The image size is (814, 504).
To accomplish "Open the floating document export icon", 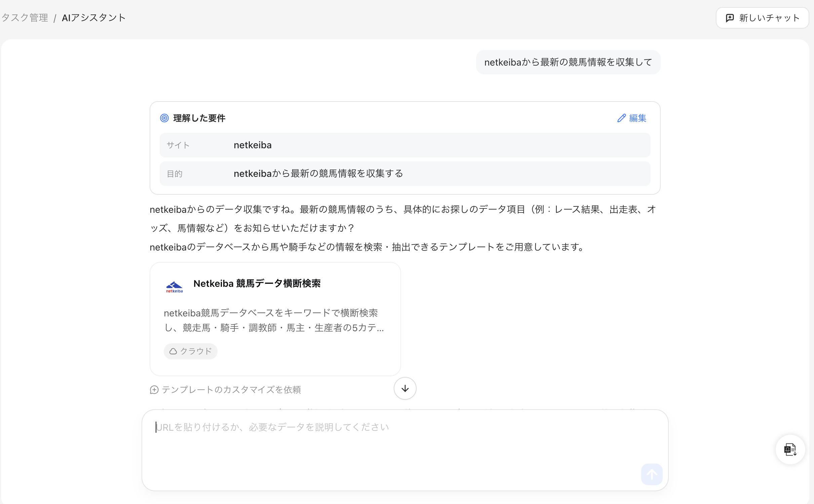I will tap(790, 449).
